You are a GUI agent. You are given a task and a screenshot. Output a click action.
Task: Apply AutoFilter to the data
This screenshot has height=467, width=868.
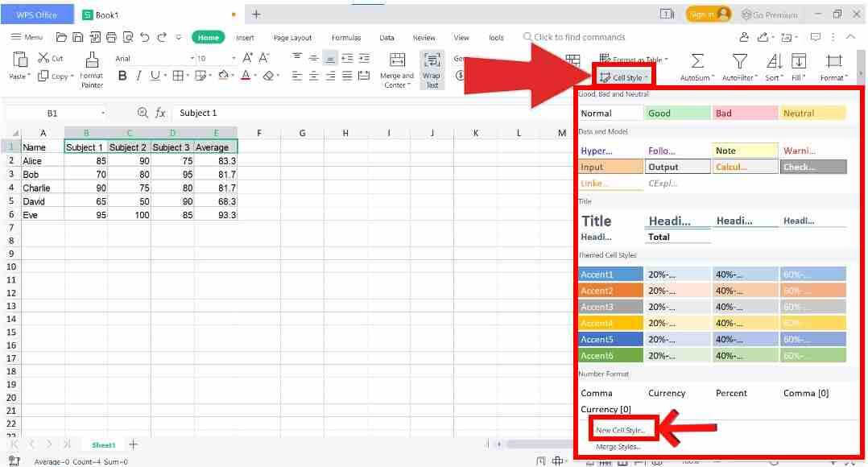point(738,64)
